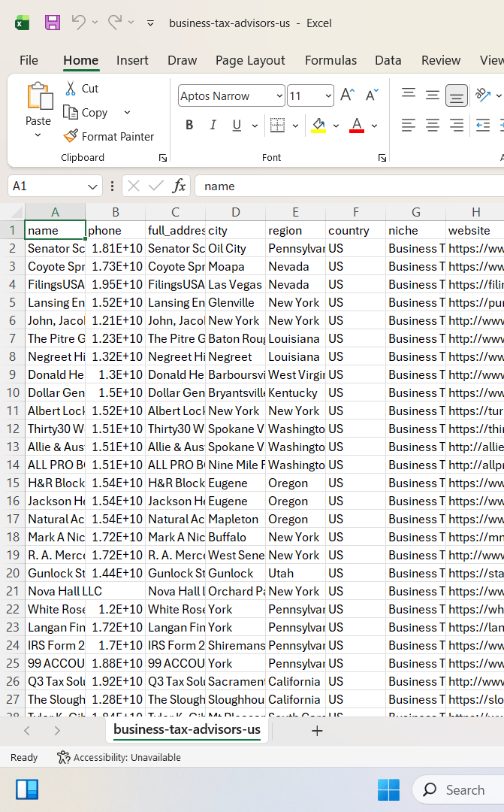Open the Underline style dropdown
Screen dimensions: 504x812
255,126
